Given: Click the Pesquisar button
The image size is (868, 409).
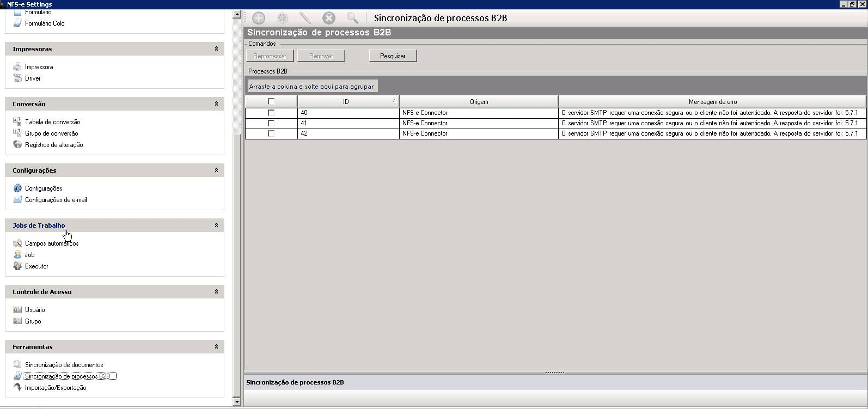Looking at the screenshot, I should [x=393, y=56].
